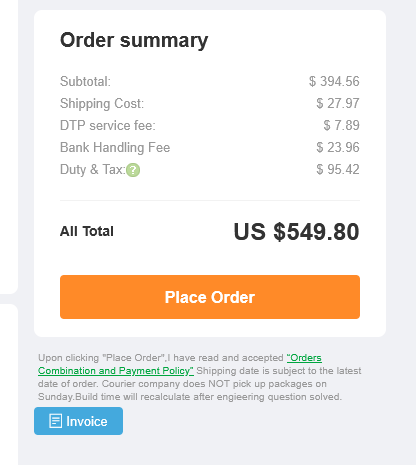This screenshot has width=416, height=465.
Task: Open the Orders Combination and Payment Policy link
Action: pyautogui.click(x=180, y=364)
